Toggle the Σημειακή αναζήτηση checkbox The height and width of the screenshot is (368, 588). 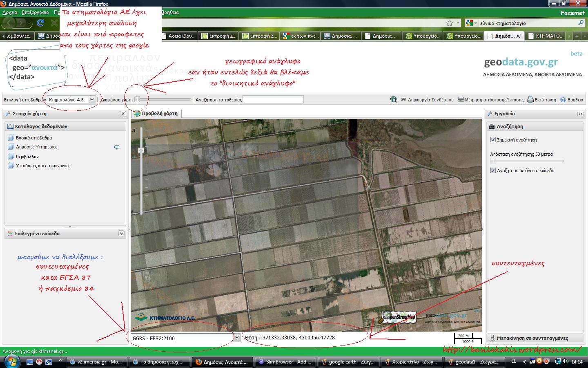pyautogui.click(x=493, y=140)
